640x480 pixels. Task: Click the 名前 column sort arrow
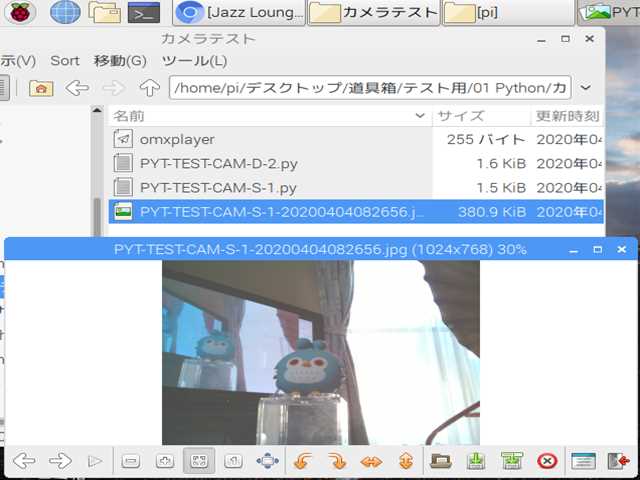[x=420, y=116]
